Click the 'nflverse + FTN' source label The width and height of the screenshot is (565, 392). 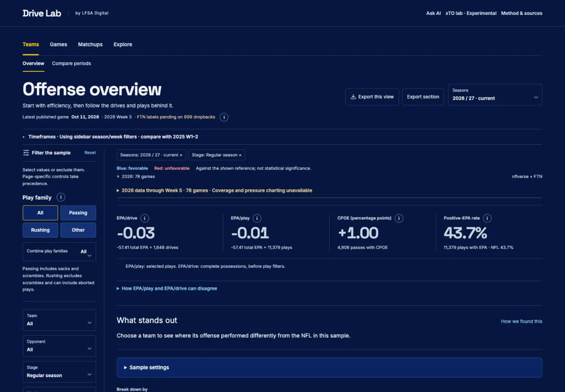coord(527,177)
